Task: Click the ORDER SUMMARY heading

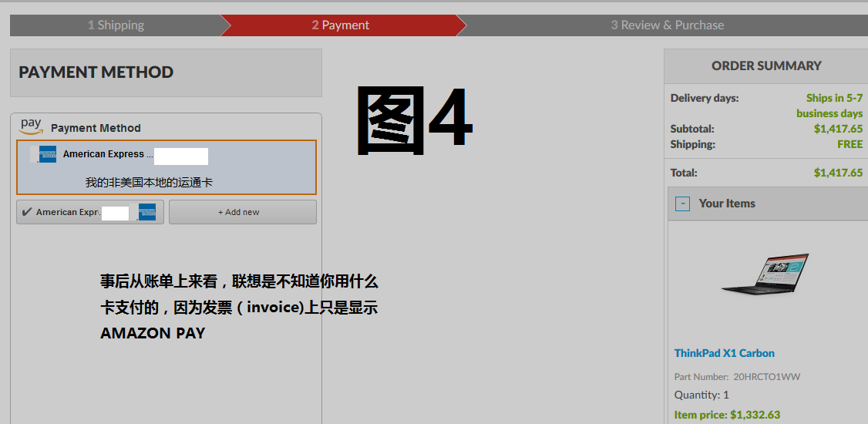Action: (x=766, y=66)
